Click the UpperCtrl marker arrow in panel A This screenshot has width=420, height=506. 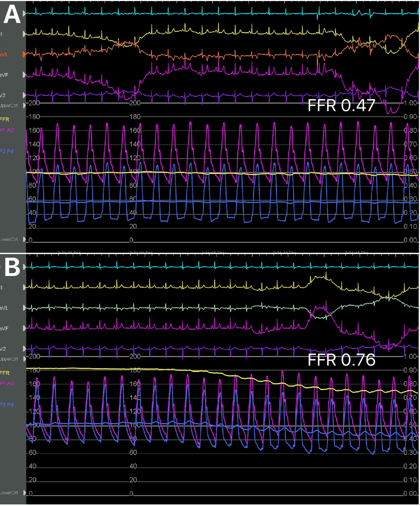(x=24, y=106)
